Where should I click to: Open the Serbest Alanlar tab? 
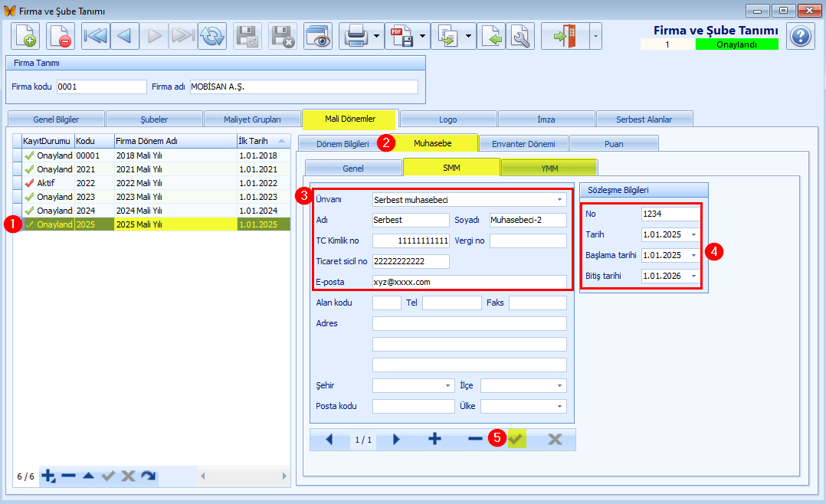pyautogui.click(x=644, y=119)
